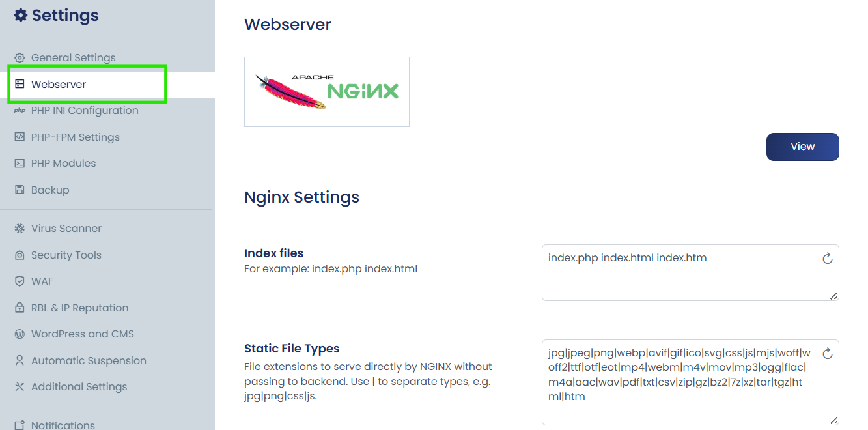The width and height of the screenshot is (868, 430).
Task: Reset Index files field with refresh icon
Action: coord(828,259)
